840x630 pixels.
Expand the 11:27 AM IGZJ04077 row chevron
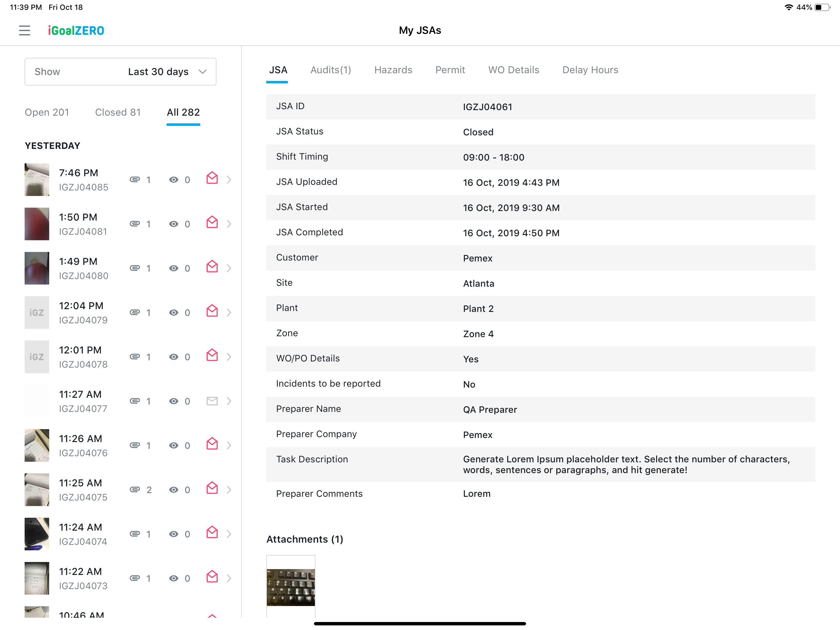[x=229, y=401]
